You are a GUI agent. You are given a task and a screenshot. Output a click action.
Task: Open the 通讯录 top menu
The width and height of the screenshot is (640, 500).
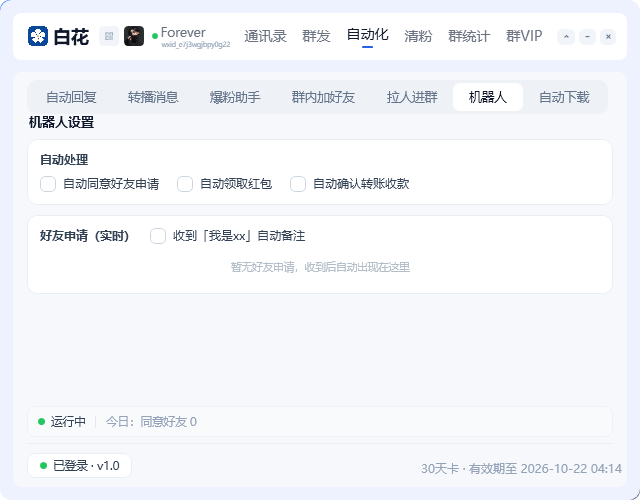point(265,36)
